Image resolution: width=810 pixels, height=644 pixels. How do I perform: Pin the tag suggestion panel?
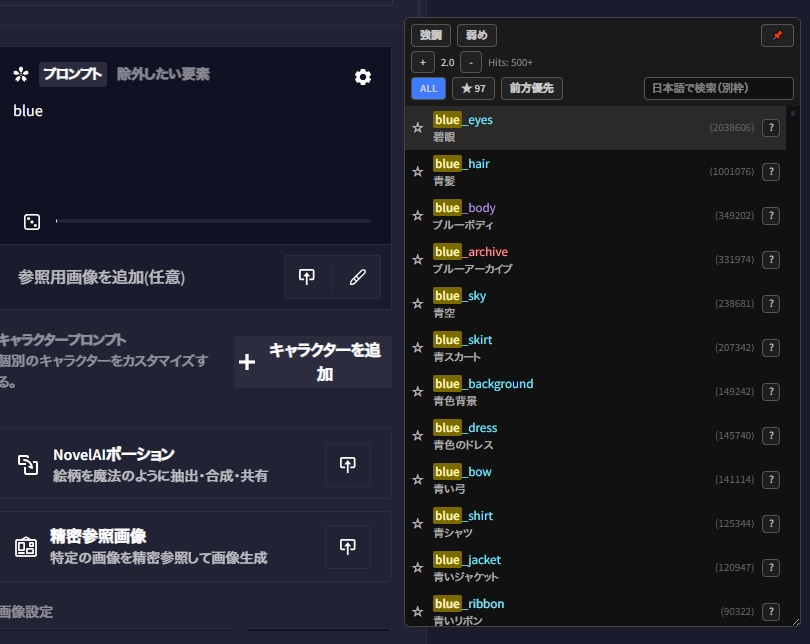tap(777, 35)
